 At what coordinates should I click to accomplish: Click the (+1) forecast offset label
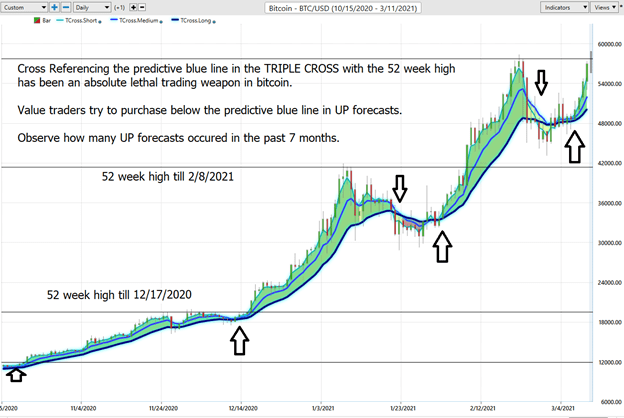[119, 8]
